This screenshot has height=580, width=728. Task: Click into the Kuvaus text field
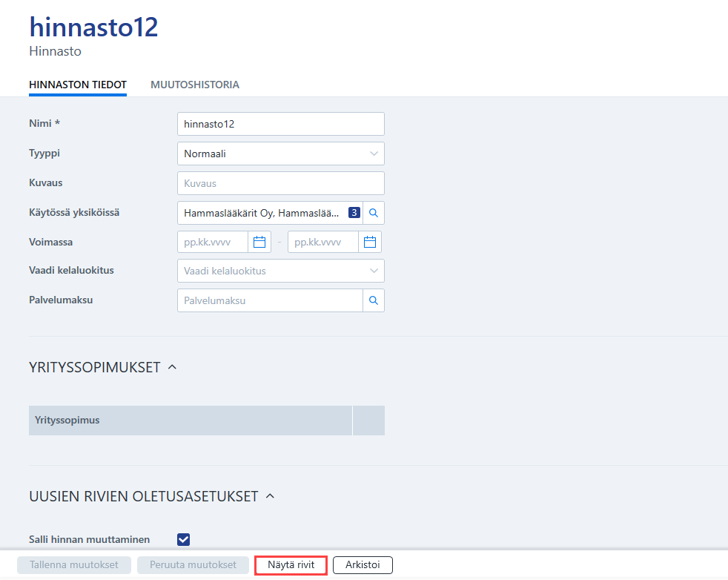(x=281, y=183)
